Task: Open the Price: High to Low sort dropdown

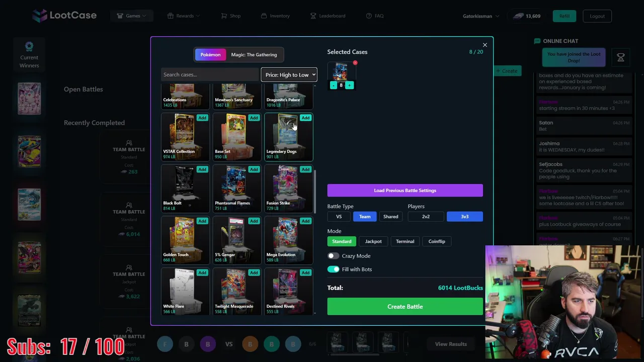Action: click(x=289, y=74)
